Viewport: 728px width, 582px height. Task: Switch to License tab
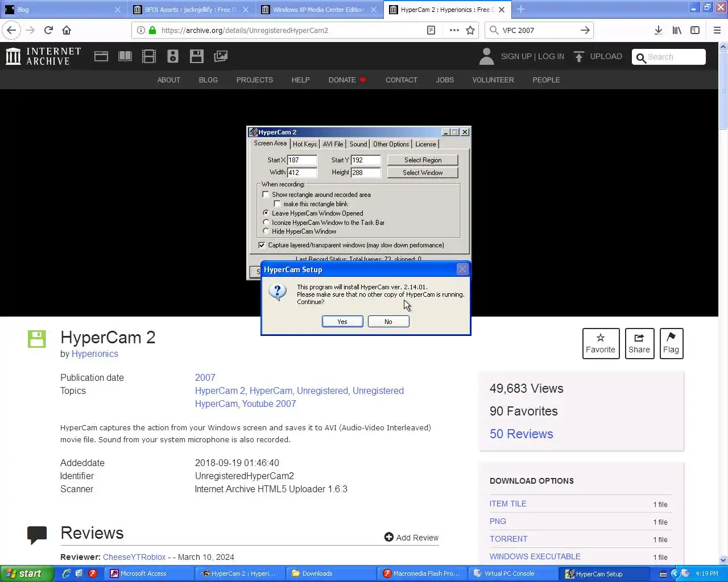click(425, 144)
